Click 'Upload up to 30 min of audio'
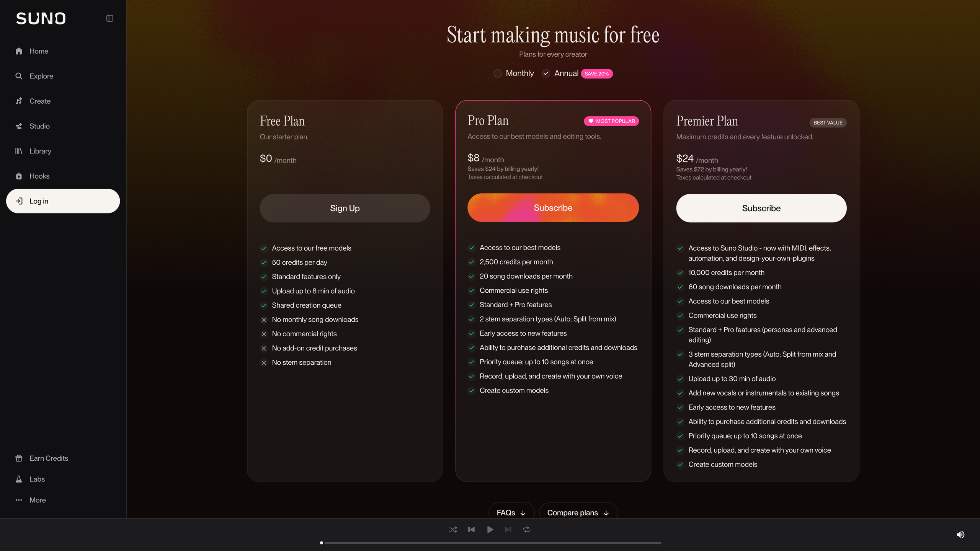Viewport: 980px width, 551px height. point(732,379)
